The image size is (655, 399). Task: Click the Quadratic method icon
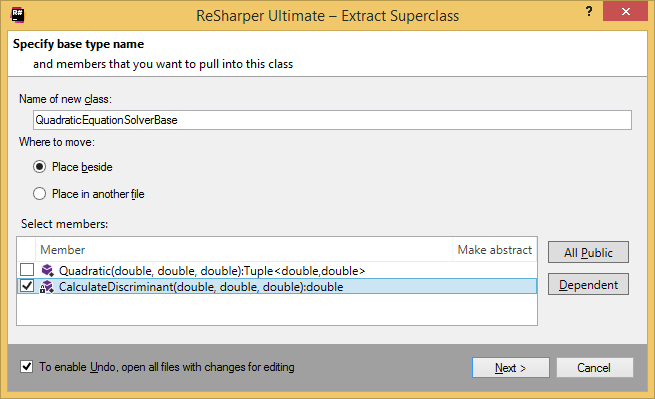point(47,271)
